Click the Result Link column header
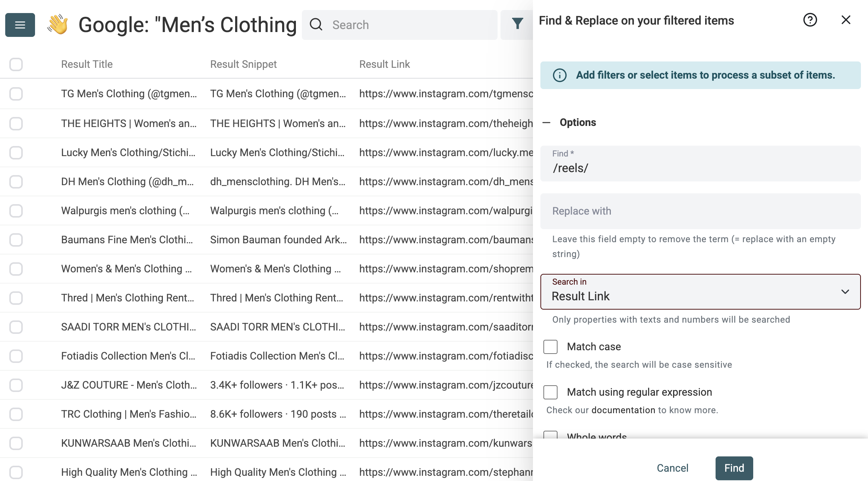This screenshot has width=868, height=481. pos(384,64)
